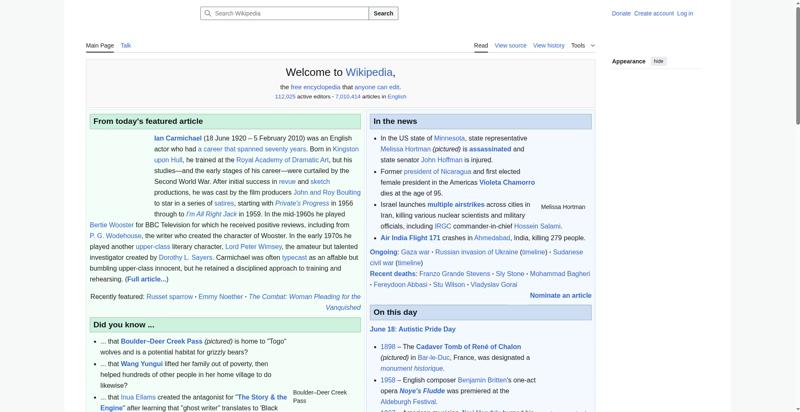The height and width of the screenshot is (412, 800).
Task: Open the Ian Carmichael article link
Action: pyautogui.click(x=178, y=138)
